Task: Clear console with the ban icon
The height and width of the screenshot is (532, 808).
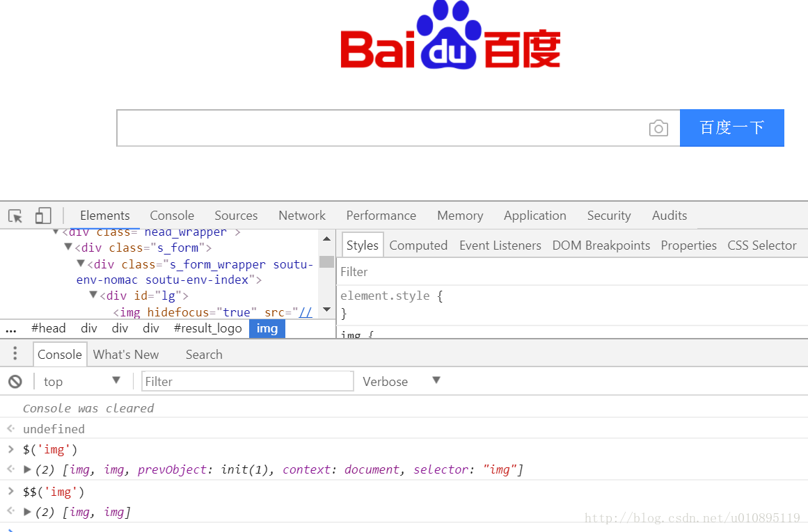Action: [15, 382]
